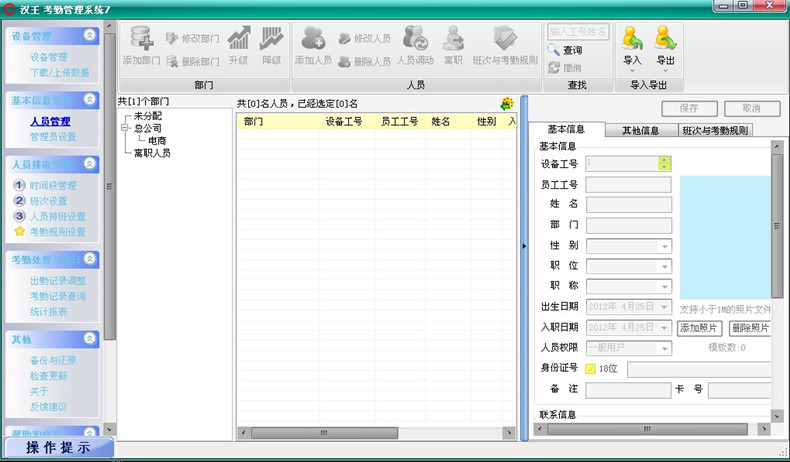Switch to the 基本信息 tab
The width and height of the screenshot is (790, 462).
click(x=566, y=129)
